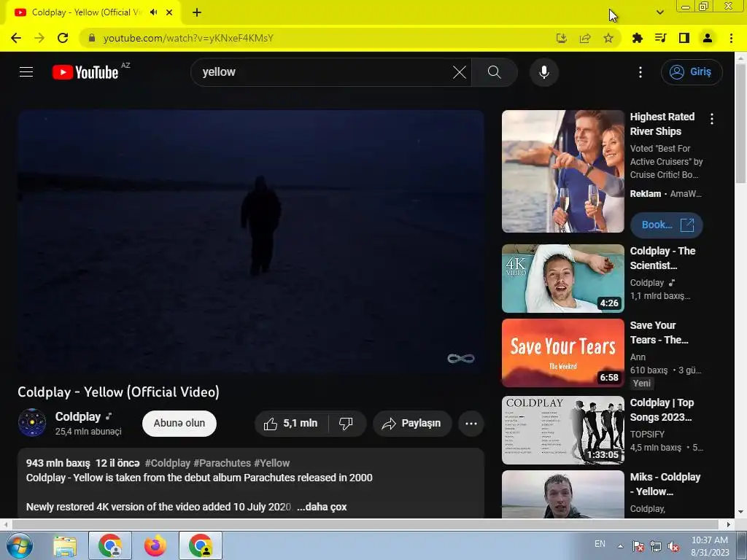The width and height of the screenshot is (747, 560).
Task: Open Coldplay channel name link
Action: tap(78, 416)
